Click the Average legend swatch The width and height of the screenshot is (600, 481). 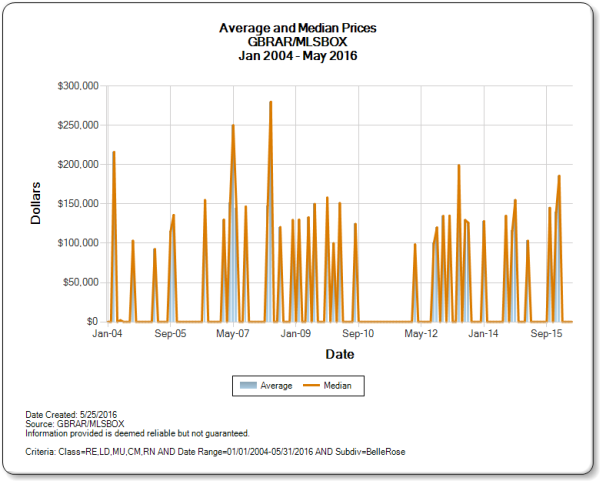coord(248,385)
